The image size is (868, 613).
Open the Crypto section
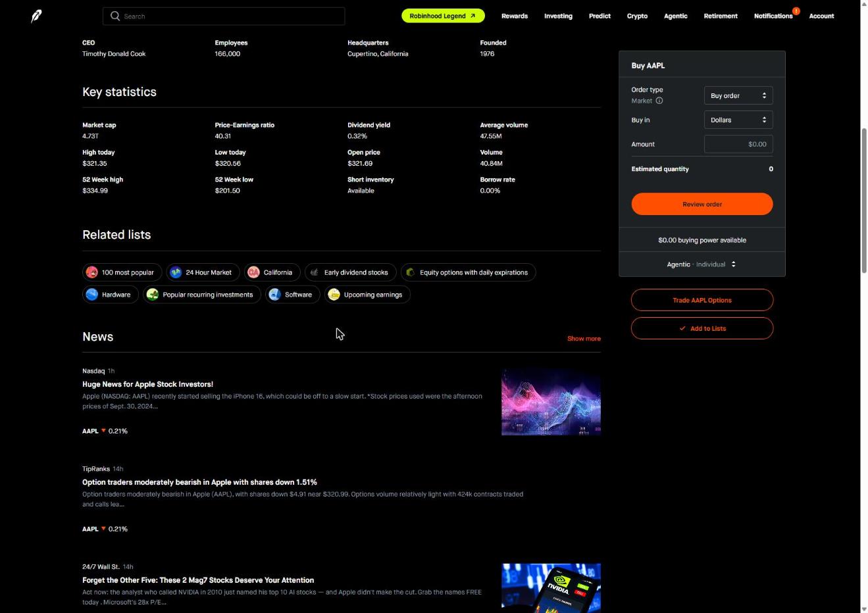(637, 16)
